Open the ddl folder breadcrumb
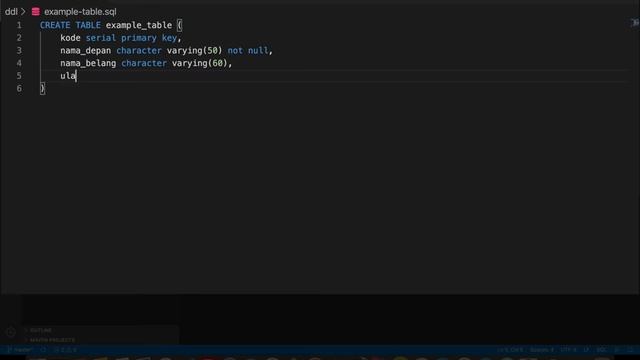Image resolution: width=640 pixels, height=360 pixels. coord(11,12)
